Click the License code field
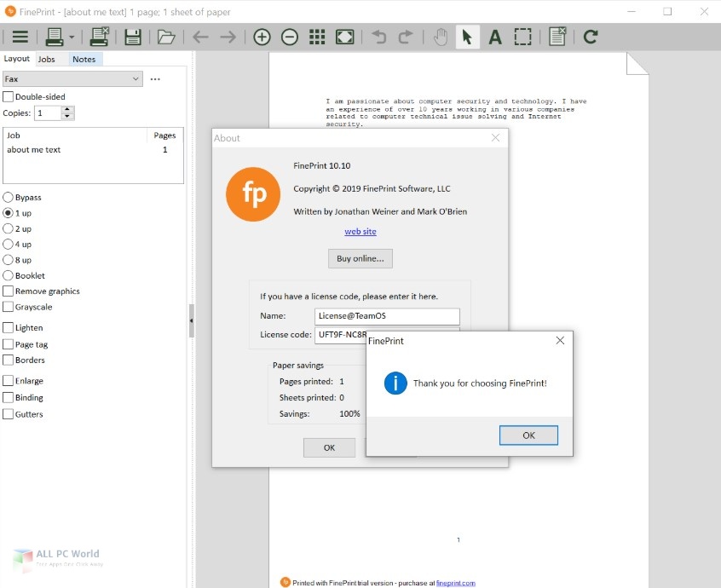 pos(341,334)
